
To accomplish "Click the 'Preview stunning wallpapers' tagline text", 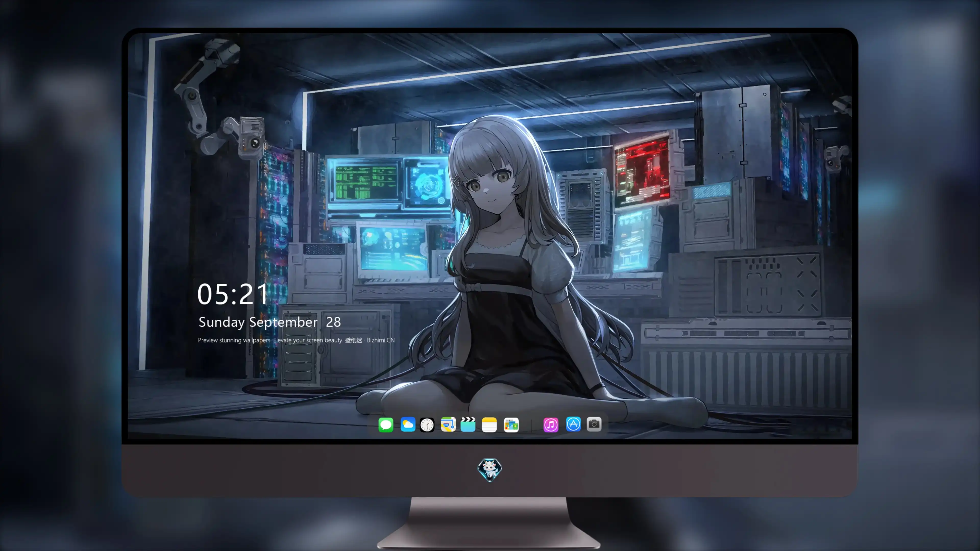I will tap(296, 340).
